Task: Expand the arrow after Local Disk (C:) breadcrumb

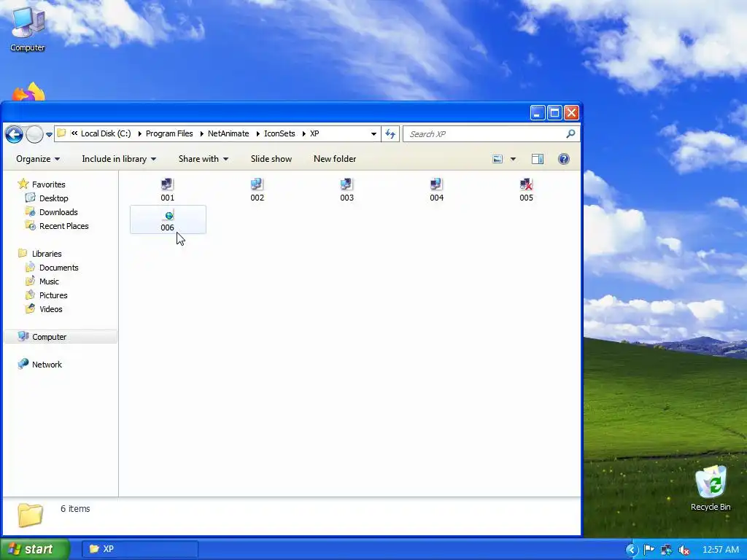Action: (x=139, y=134)
